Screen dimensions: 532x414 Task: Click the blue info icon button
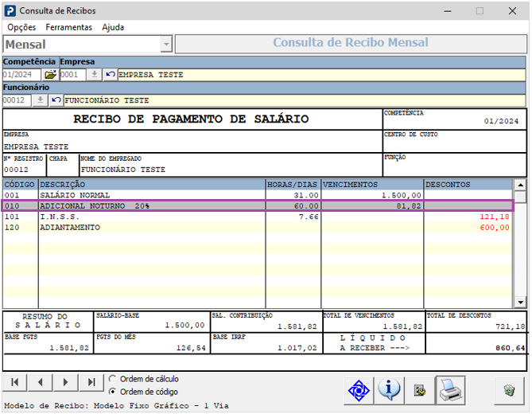389,390
